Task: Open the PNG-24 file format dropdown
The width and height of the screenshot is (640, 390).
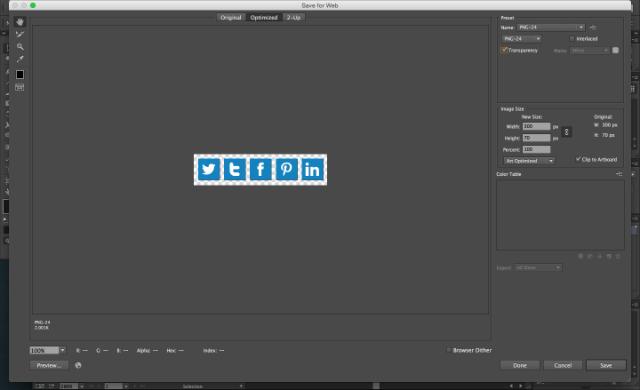Action: click(x=522, y=39)
